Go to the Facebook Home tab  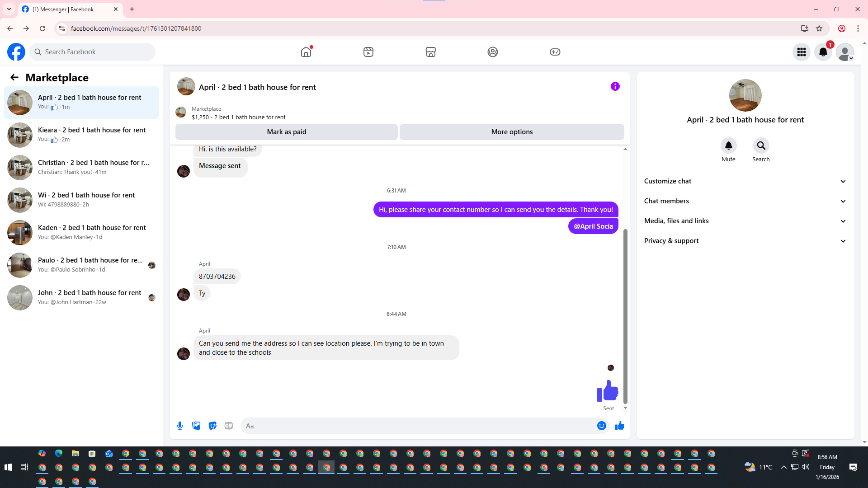tap(306, 52)
